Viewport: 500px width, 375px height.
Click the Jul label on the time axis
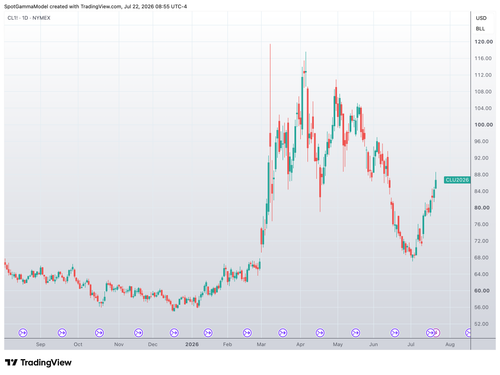(x=411, y=344)
